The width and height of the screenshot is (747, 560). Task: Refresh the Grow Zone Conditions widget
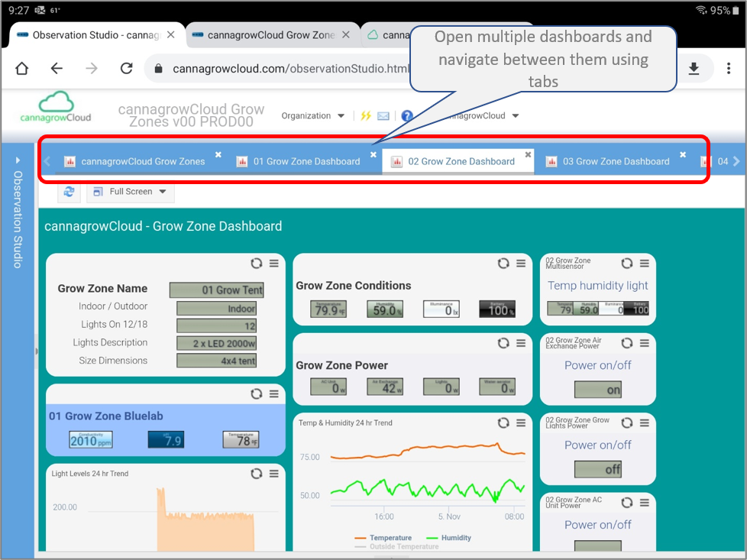click(x=503, y=264)
